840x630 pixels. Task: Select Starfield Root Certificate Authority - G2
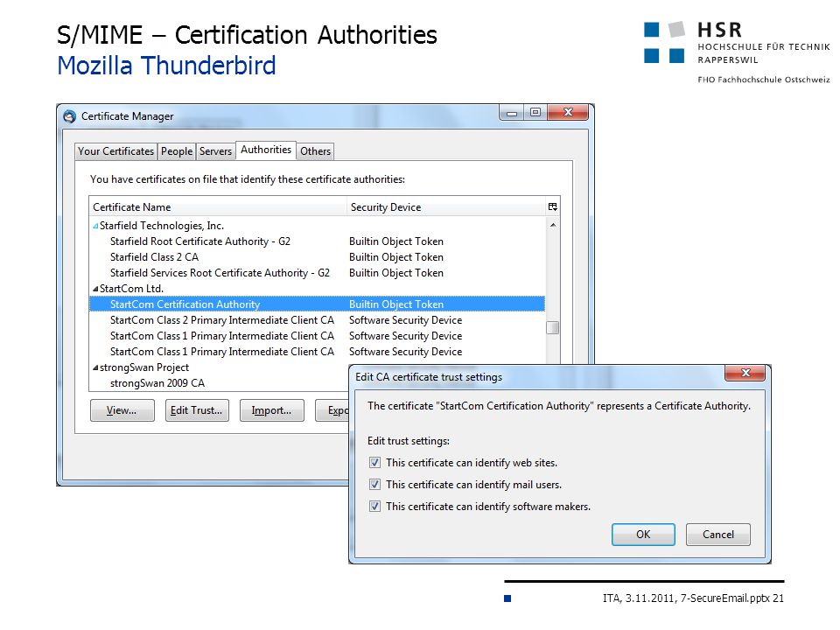click(317, 241)
